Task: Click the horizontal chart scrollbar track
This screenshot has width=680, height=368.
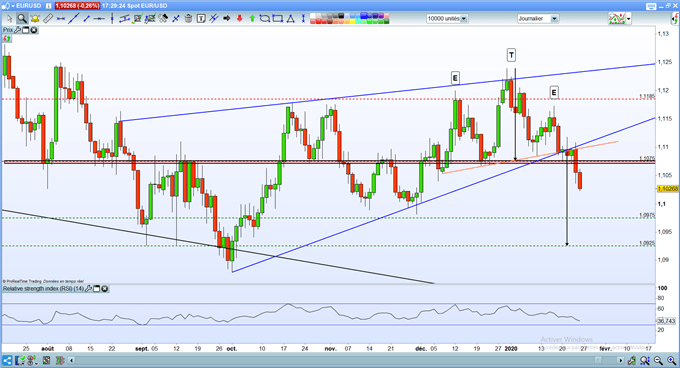Action: [346, 360]
